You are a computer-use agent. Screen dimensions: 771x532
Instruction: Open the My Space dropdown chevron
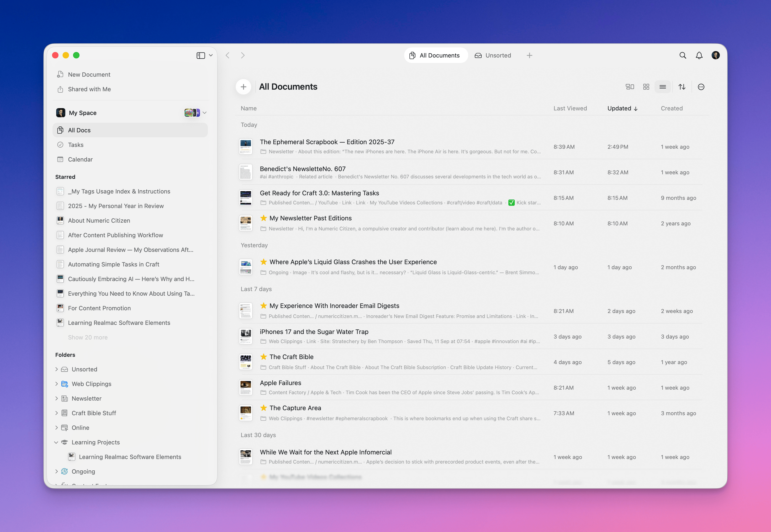pyautogui.click(x=205, y=113)
